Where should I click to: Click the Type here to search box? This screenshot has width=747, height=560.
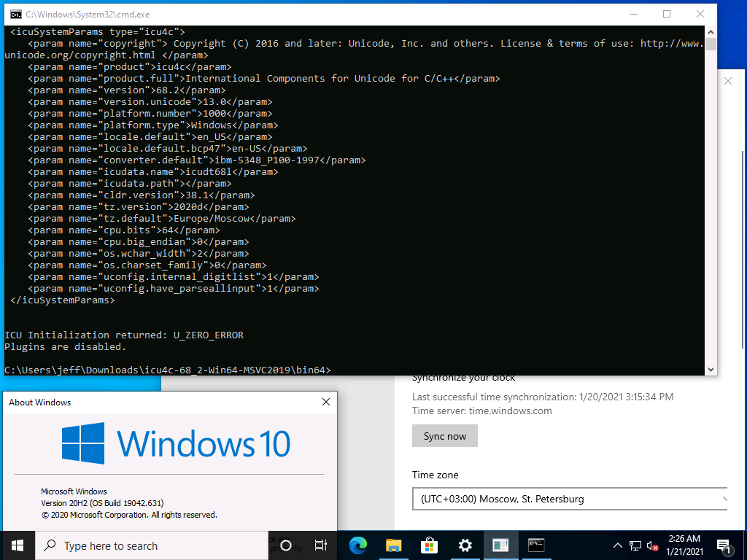[152, 545]
